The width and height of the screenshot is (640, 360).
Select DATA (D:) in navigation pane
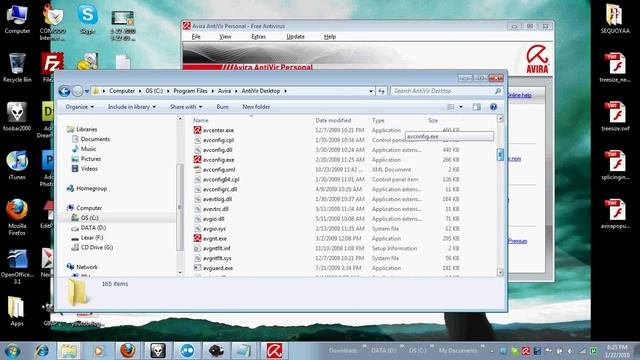click(x=93, y=227)
